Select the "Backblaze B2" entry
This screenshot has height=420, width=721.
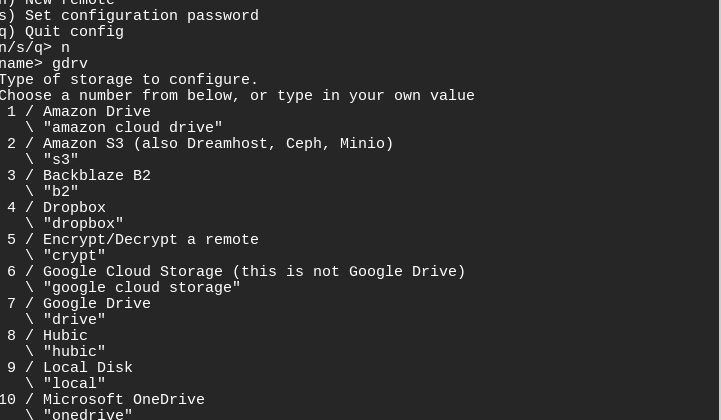click(x=96, y=175)
